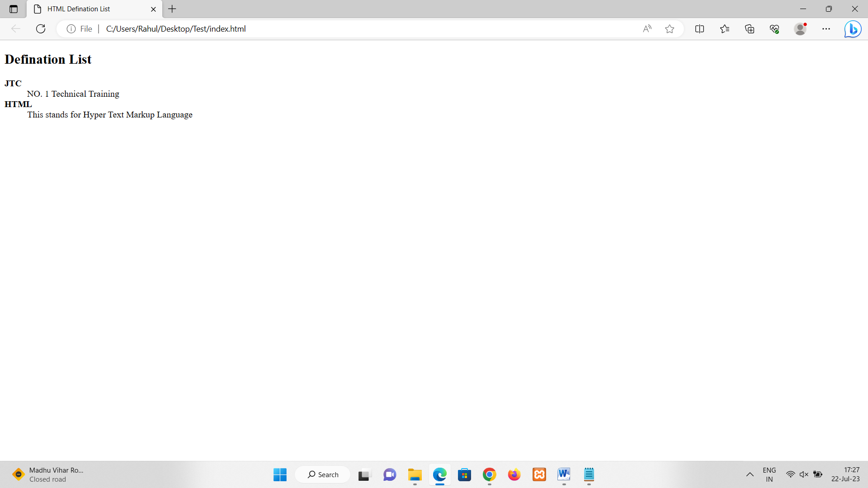Switch to Microsoft Edge on taskbar
The height and width of the screenshot is (488, 868).
pos(440,474)
